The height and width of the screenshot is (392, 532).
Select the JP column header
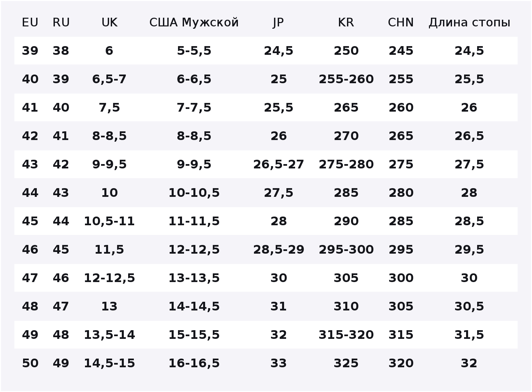point(278,22)
